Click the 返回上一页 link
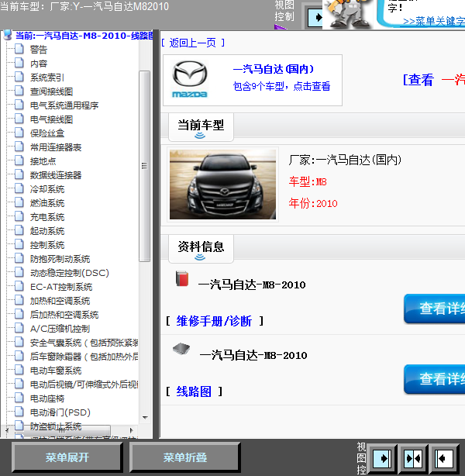The height and width of the screenshot is (476, 465). point(193,43)
